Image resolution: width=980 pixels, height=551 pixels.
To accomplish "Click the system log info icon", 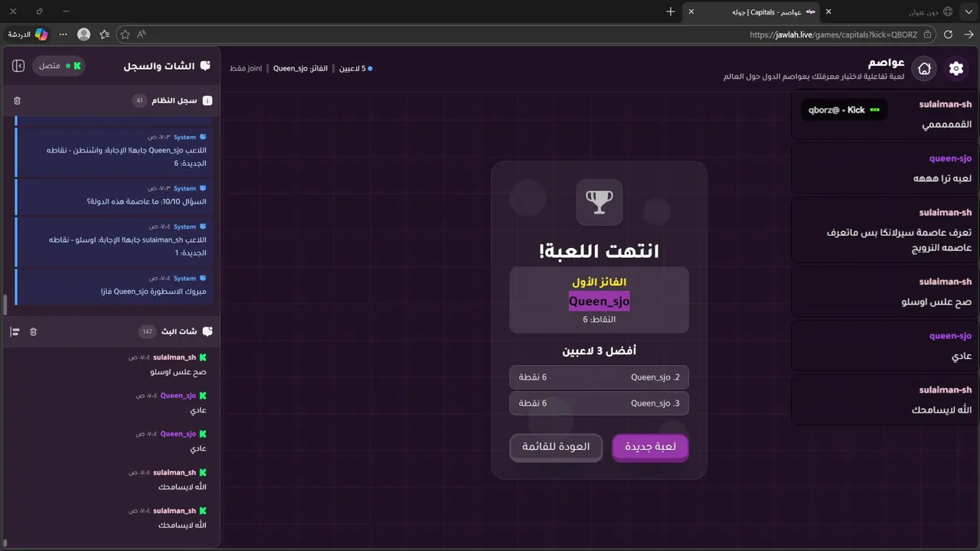I will click(x=207, y=100).
